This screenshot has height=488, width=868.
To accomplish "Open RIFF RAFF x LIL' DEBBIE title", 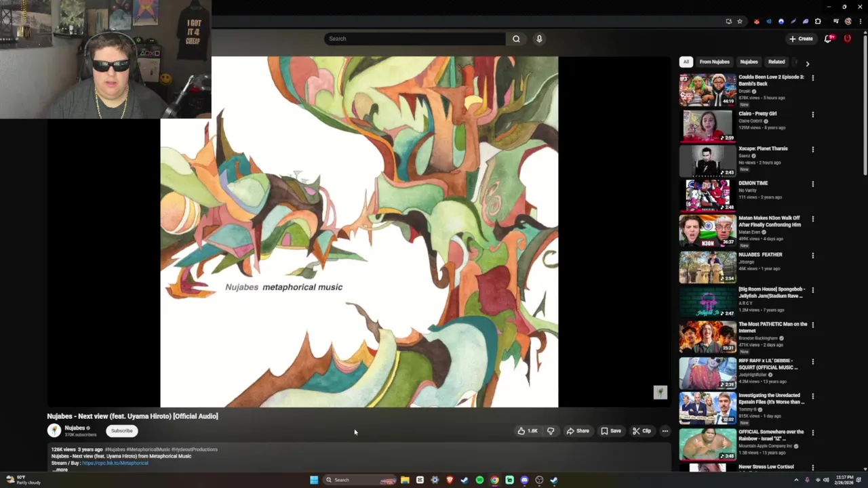I will pos(768,364).
